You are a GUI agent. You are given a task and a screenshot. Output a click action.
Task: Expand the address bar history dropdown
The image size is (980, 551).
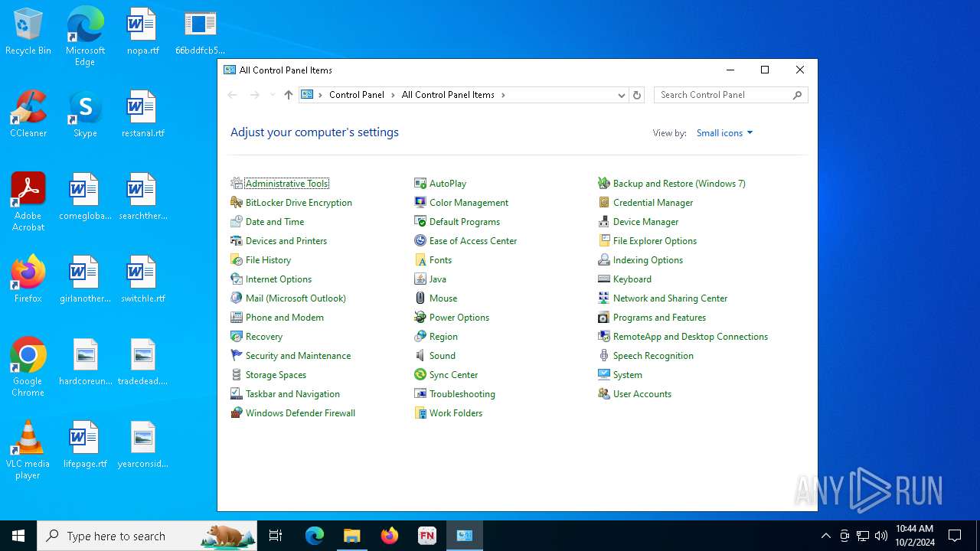pyautogui.click(x=622, y=95)
